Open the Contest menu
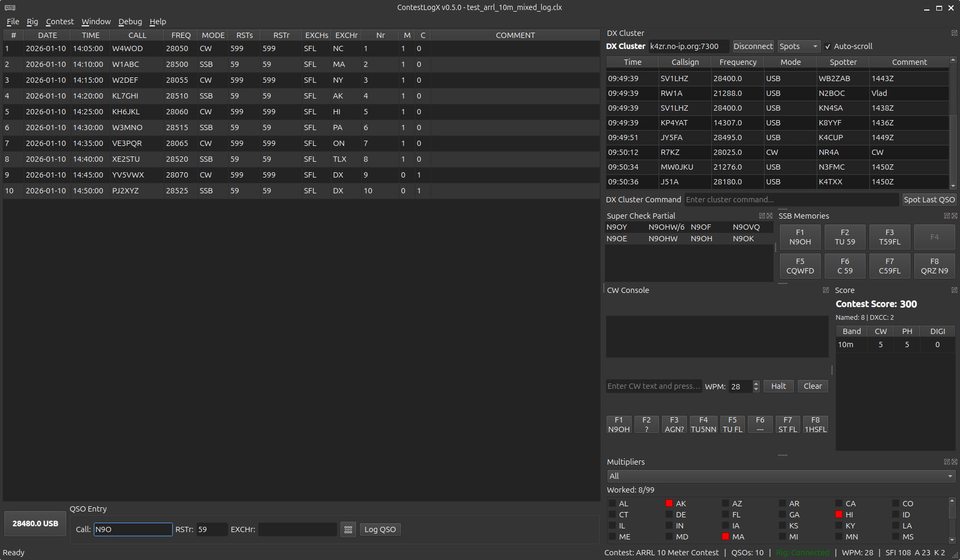This screenshot has width=960, height=560. click(59, 22)
